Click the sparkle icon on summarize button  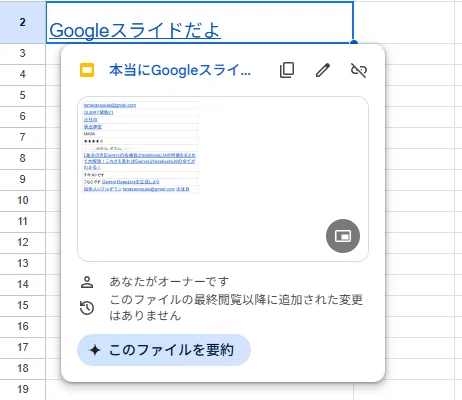pos(95,350)
